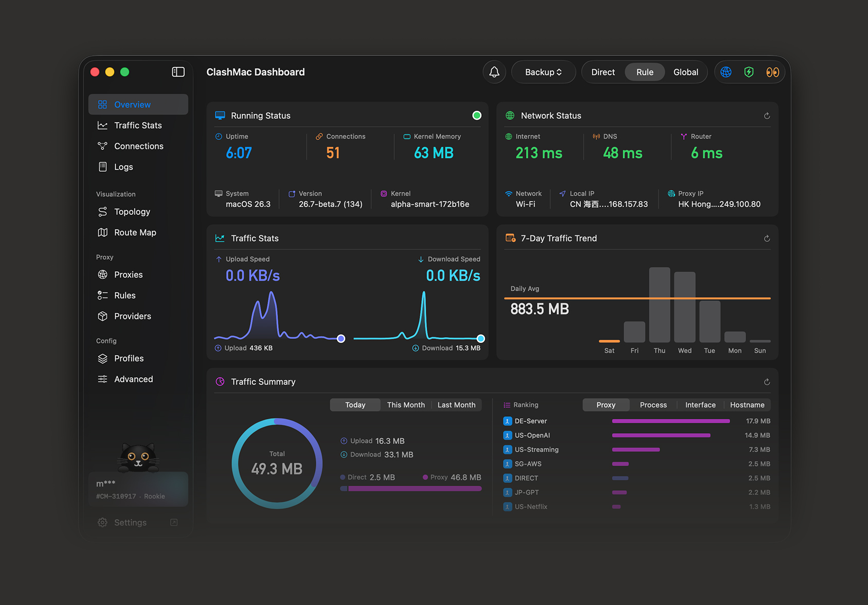
Task: Open the Logs section
Action: point(123,167)
